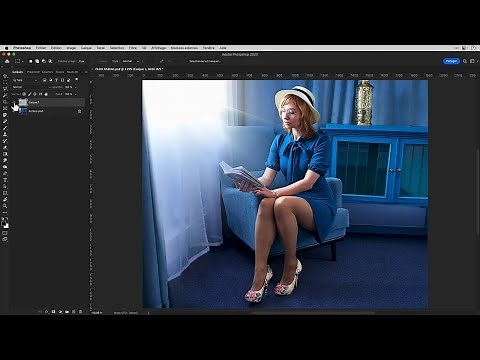
Task: Click the delete layer trash icon
Action: (80, 312)
